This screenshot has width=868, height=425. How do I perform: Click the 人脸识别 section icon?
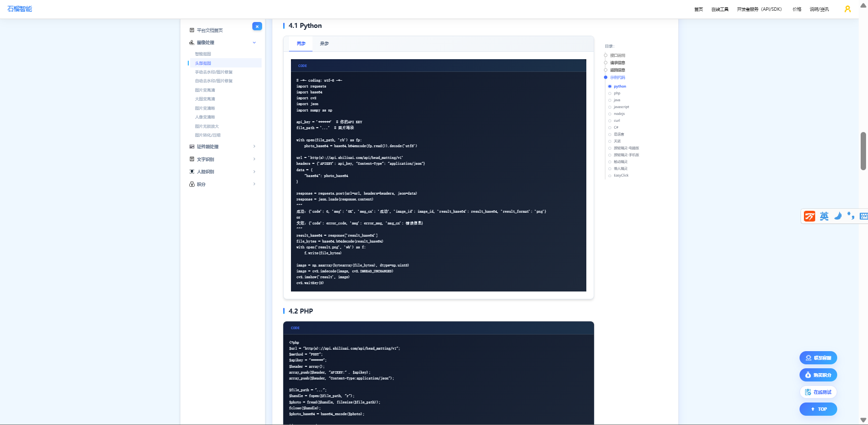pyautogui.click(x=192, y=172)
